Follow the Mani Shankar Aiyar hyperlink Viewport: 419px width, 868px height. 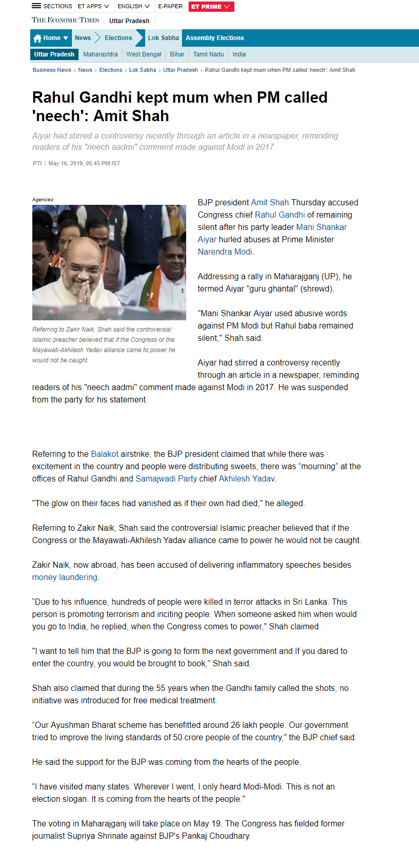pos(272,233)
